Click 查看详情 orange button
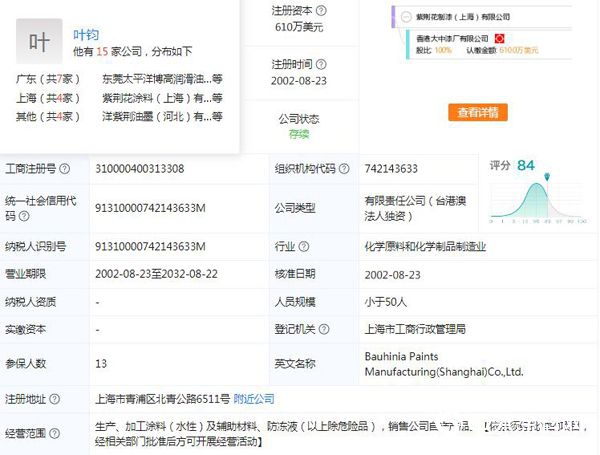 tap(478, 112)
